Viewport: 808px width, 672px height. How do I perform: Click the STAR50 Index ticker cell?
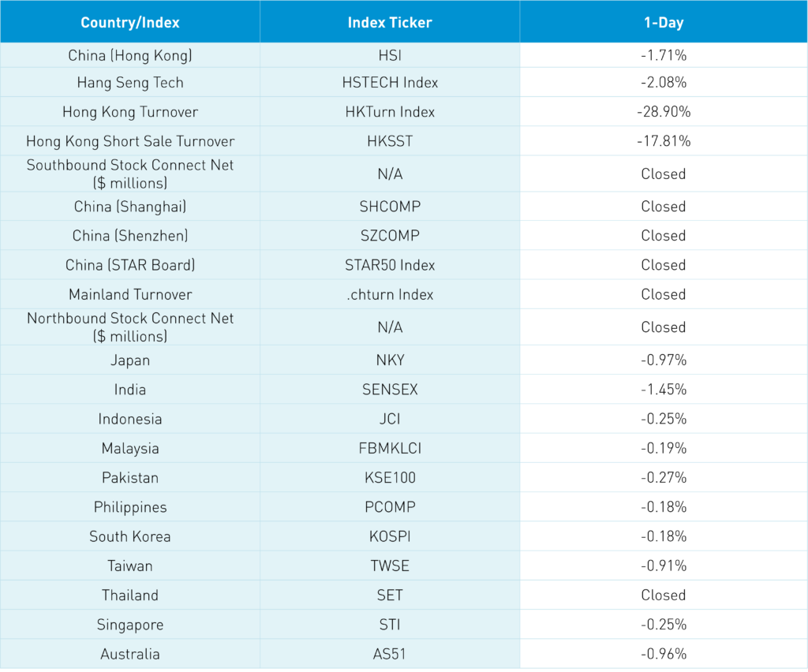tap(390, 265)
